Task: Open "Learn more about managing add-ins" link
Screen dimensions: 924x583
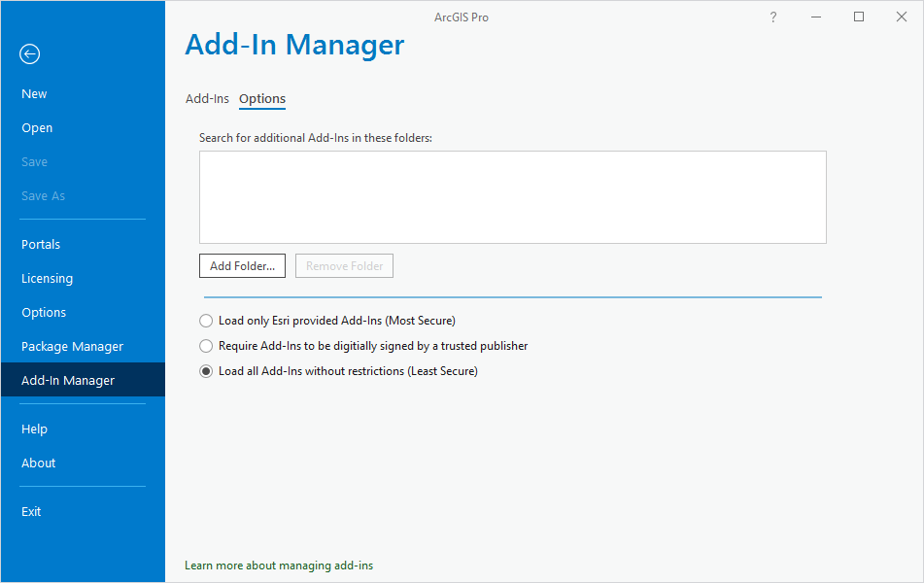Action: point(279,565)
